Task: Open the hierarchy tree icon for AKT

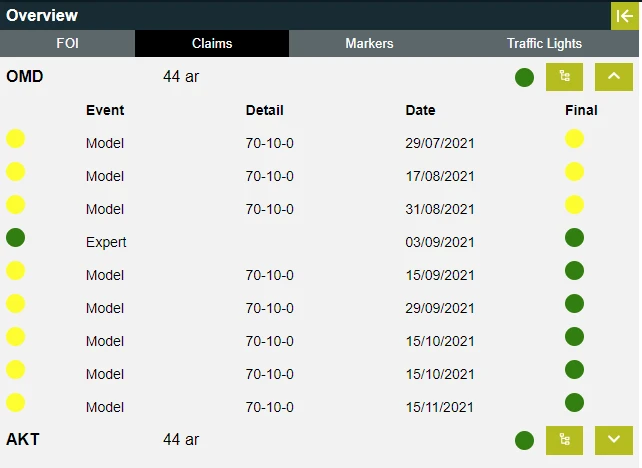Action: pyautogui.click(x=564, y=439)
